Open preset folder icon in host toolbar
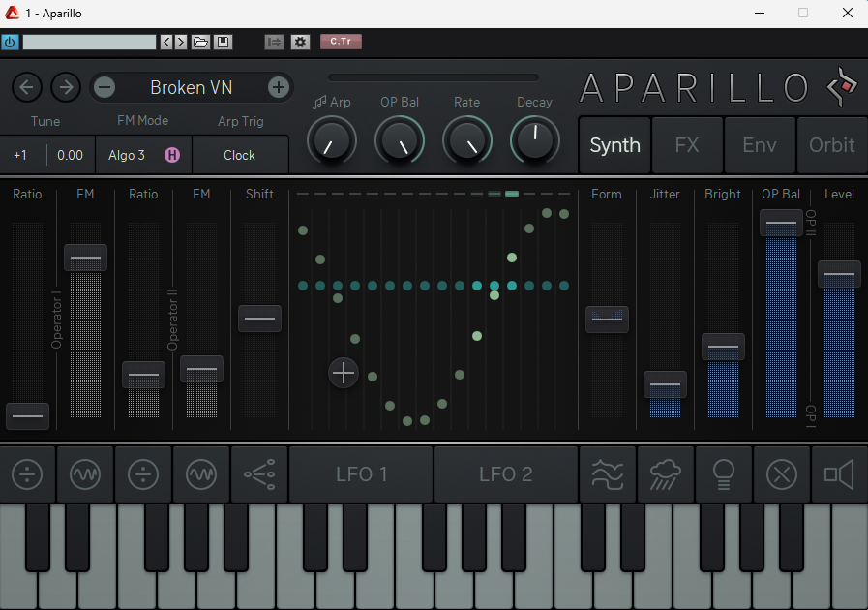Viewport: 868px width, 610px height. tap(200, 42)
